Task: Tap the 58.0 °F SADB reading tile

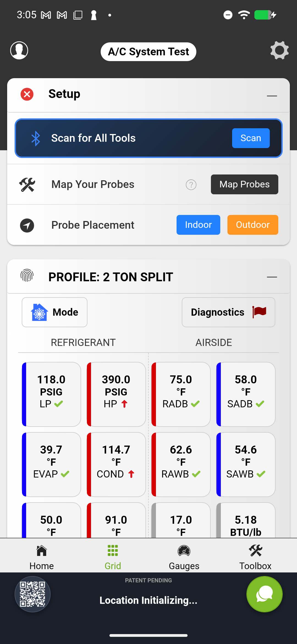Action: tap(246, 394)
